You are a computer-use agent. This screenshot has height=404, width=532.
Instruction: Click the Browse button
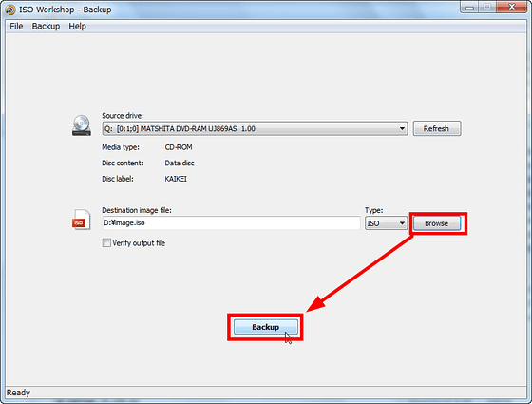[x=437, y=223]
